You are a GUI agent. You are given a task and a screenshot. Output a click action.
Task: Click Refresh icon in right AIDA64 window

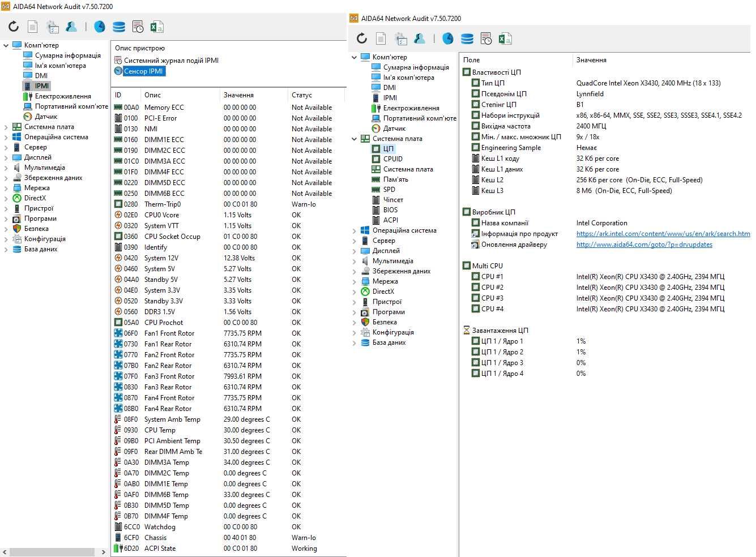click(362, 38)
